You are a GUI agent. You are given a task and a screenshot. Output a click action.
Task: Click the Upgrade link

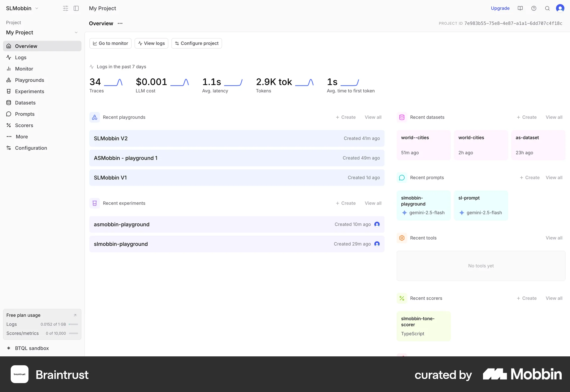(x=500, y=8)
